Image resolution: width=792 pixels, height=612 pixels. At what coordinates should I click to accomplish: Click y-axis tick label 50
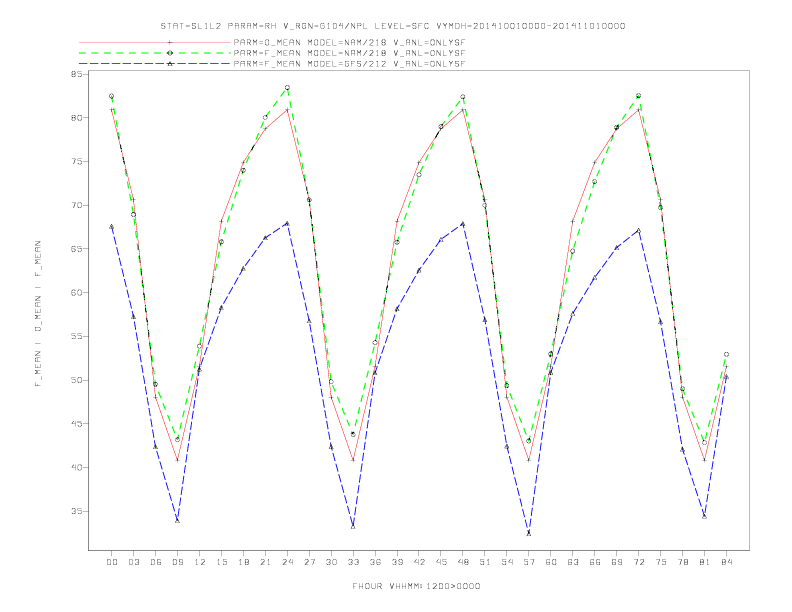tap(76, 380)
